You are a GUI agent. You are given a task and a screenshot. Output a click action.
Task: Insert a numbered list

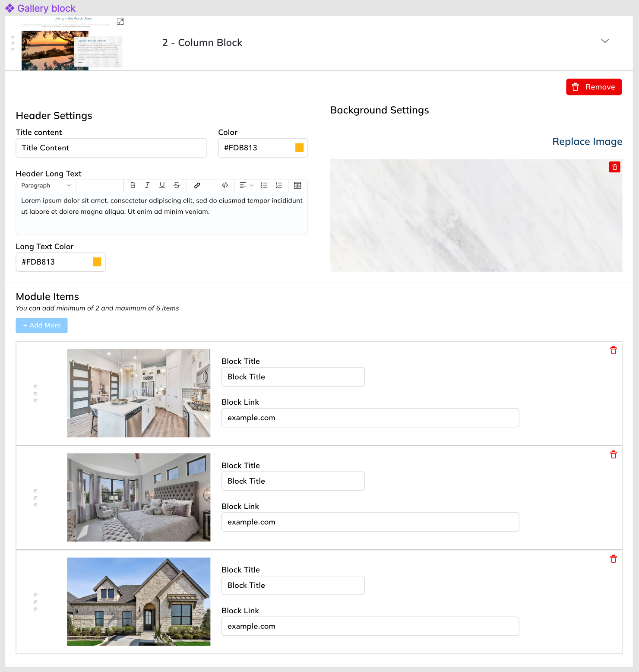tap(279, 185)
